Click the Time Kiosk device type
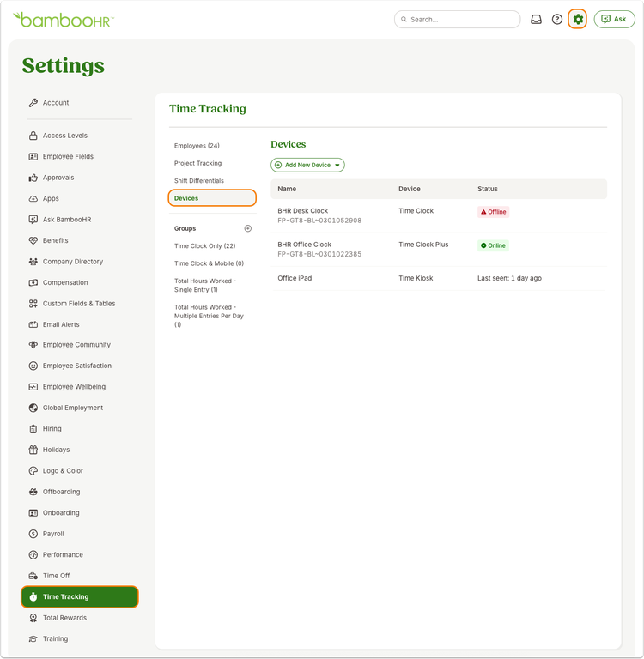This screenshot has width=644, height=659. click(x=416, y=278)
